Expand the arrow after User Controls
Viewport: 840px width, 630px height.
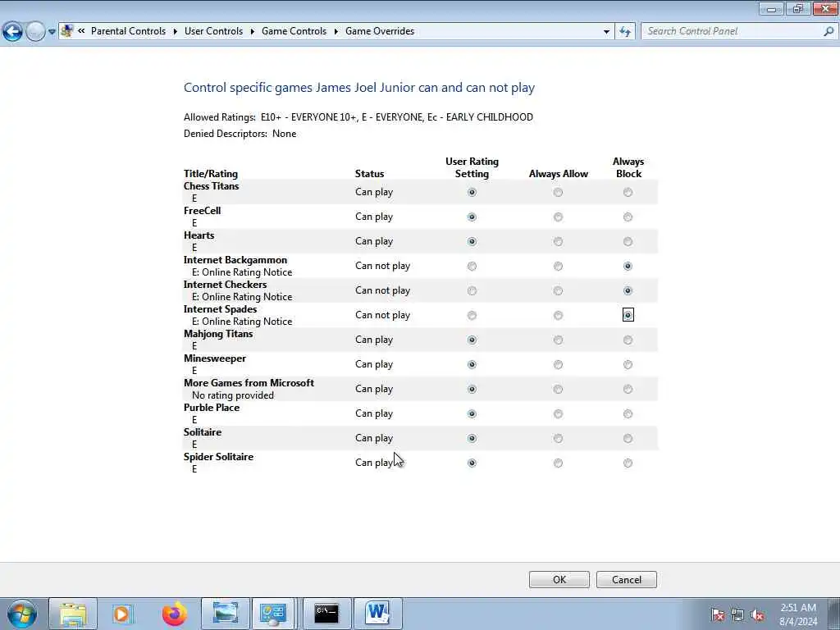point(253,31)
